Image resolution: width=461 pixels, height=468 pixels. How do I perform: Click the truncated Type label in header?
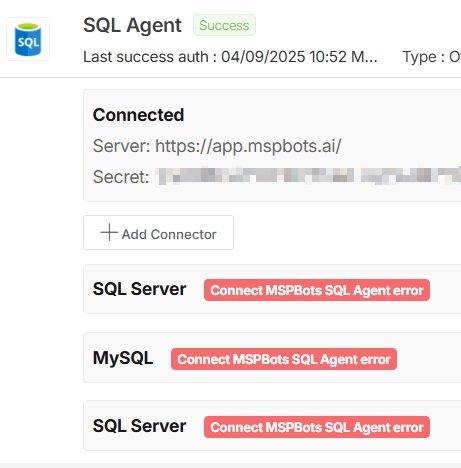tap(432, 57)
